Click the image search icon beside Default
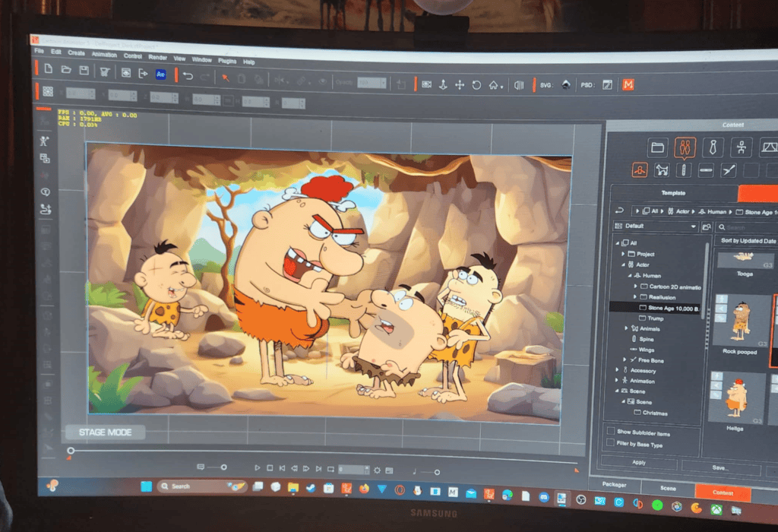 coord(707,226)
